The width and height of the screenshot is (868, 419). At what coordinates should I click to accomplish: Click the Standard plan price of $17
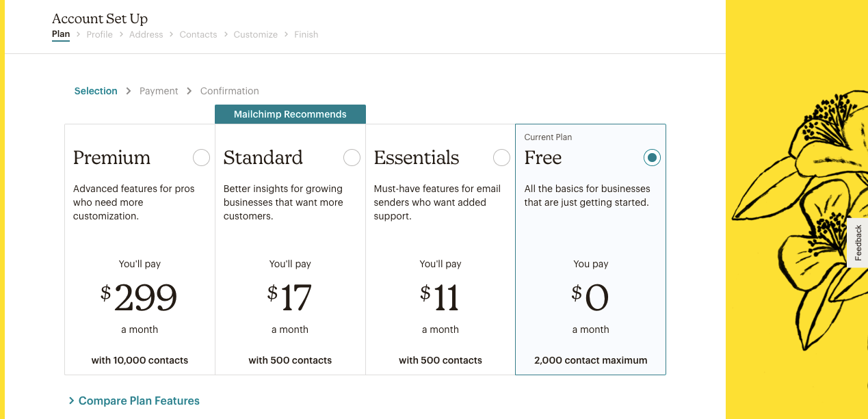tap(290, 297)
